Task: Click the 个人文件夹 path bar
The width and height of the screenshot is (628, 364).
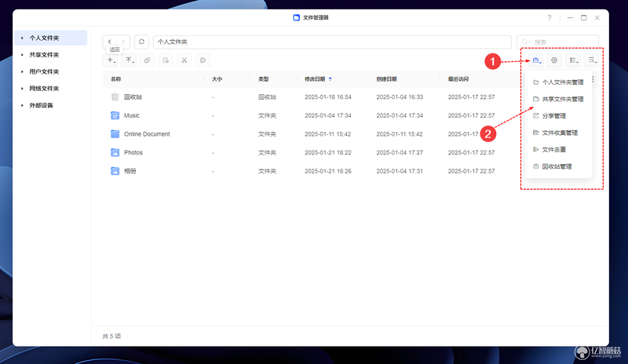Action: pos(332,42)
